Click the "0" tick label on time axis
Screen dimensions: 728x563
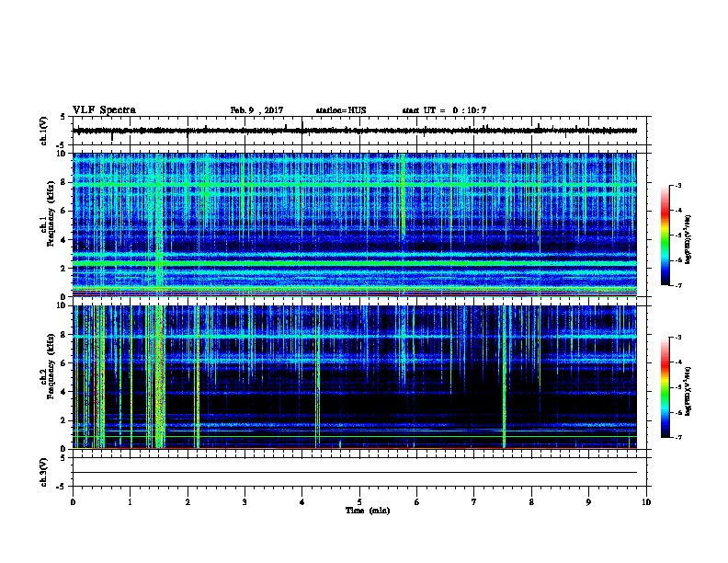[x=73, y=501]
